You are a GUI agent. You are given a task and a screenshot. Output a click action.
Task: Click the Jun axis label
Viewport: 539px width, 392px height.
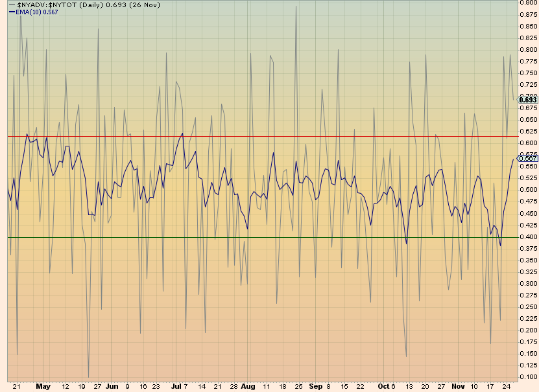coord(113,385)
